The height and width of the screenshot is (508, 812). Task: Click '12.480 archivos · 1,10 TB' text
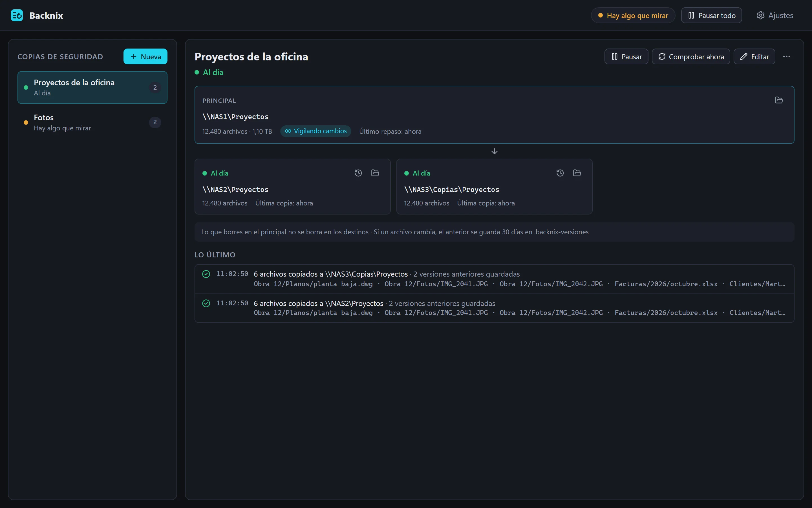pyautogui.click(x=237, y=131)
